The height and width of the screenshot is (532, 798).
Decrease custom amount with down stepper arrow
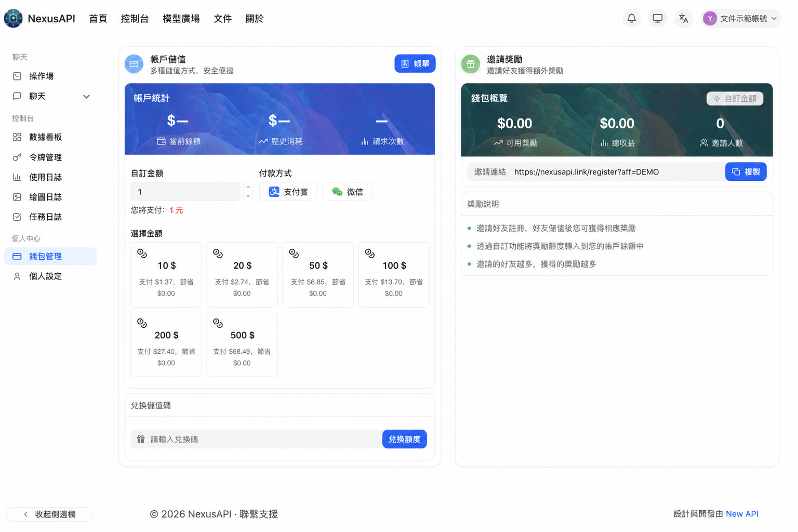(x=248, y=196)
